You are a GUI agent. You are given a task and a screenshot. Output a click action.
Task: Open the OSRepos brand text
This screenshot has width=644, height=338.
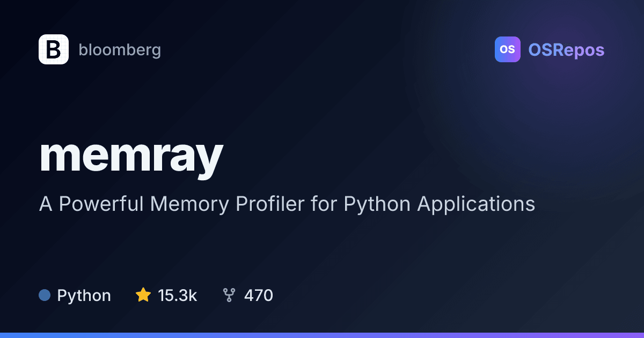click(566, 50)
